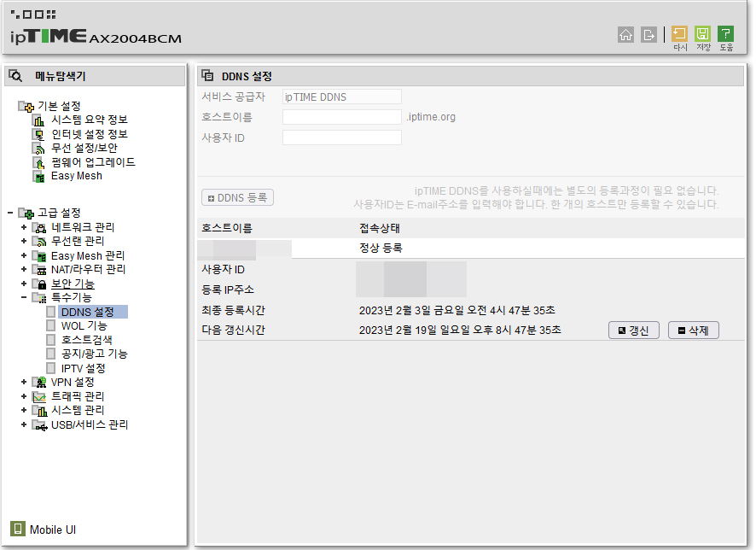This screenshot has height=550, width=756.
Task: Click the 고급 설정 folder icon
Action: (x=26, y=213)
